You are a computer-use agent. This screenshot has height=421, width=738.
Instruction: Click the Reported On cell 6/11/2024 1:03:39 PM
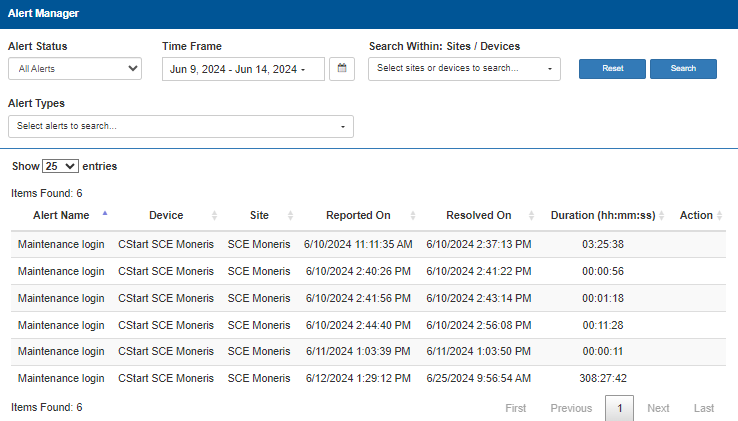coord(358,351)
